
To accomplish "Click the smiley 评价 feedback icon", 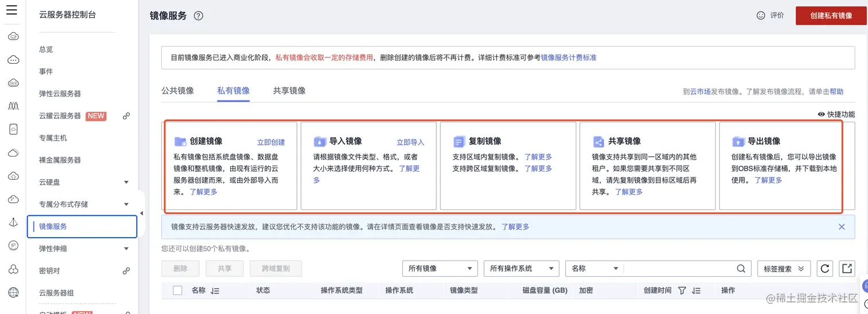I will click(761, 15).
